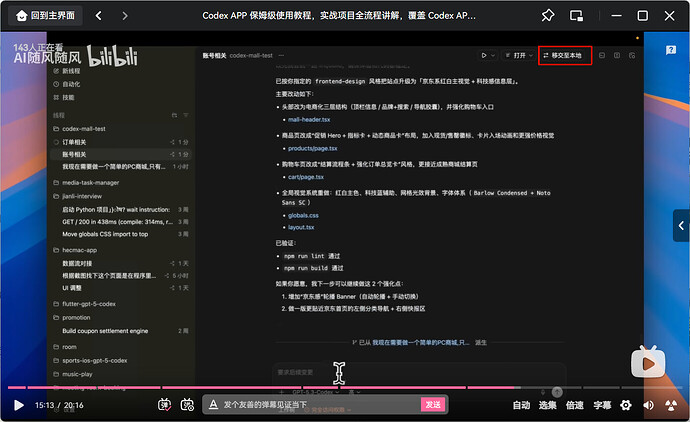Image resolution: width=690 pixels, height=422 pixels.
Task: Click the 15:13 / 20:16 time display
Action: (59, 405)
